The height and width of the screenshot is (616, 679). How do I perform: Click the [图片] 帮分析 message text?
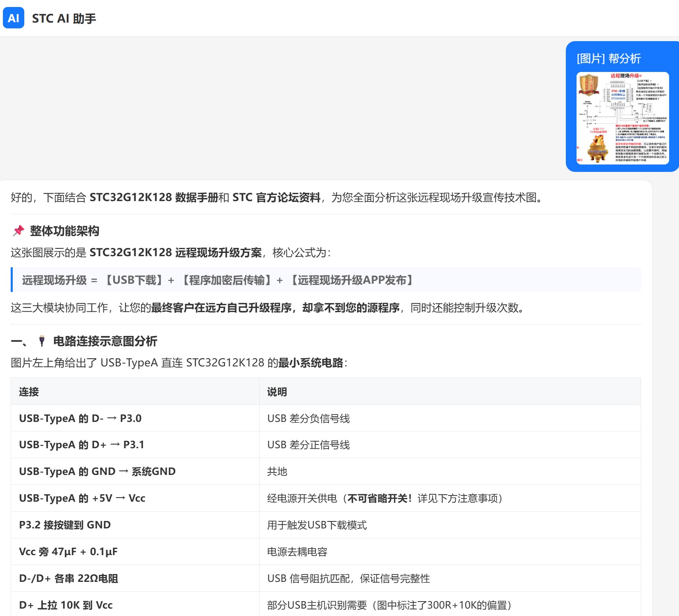pos(609,58)
